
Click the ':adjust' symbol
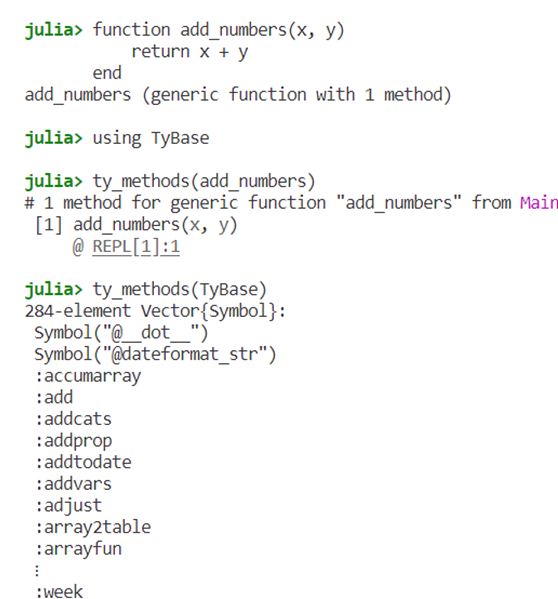[69, 506]
